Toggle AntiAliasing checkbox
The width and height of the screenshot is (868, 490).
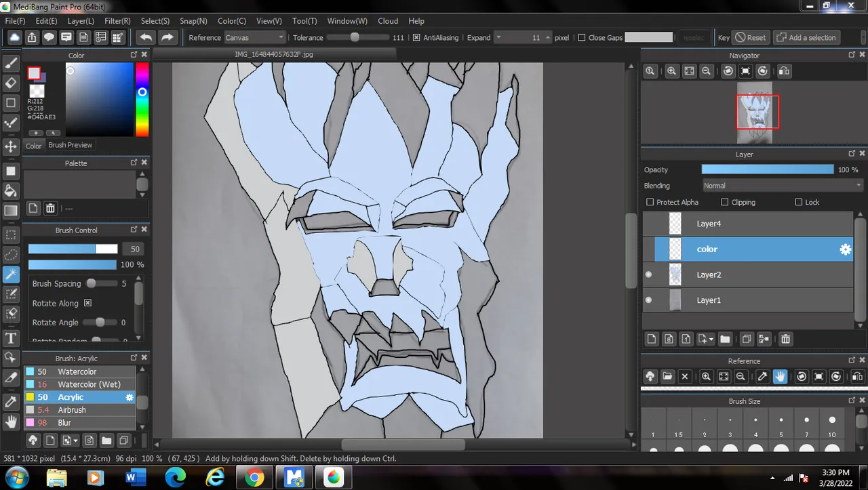point(416,38)
